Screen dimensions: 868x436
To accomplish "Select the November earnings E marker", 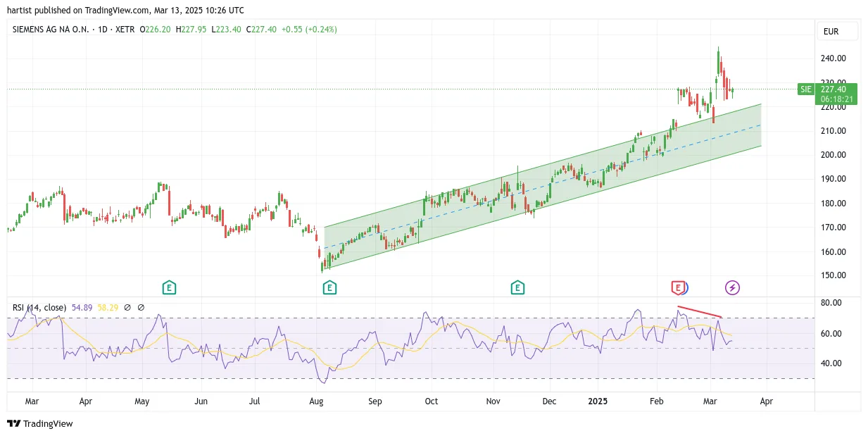I will point(517,287).
